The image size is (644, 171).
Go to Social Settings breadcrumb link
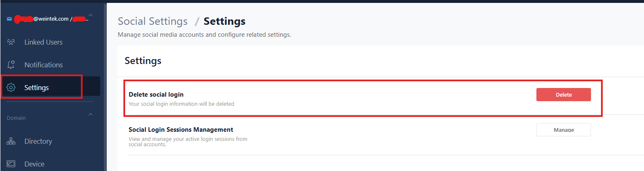point(153,21)
